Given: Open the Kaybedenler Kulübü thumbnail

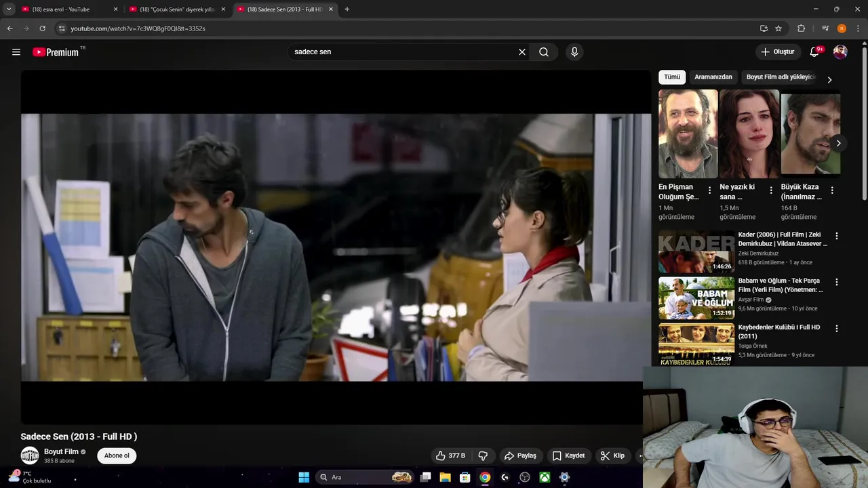Looking at the screenshot, I should pos(696,344).
